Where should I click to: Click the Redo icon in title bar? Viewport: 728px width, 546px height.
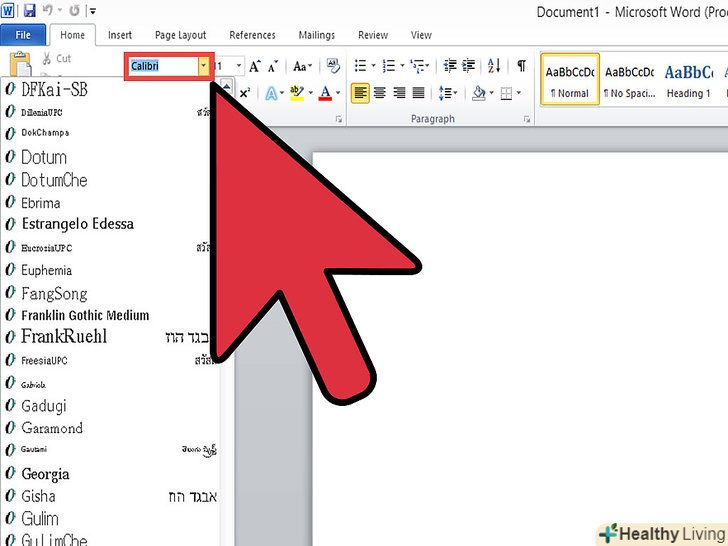(74, 10)
